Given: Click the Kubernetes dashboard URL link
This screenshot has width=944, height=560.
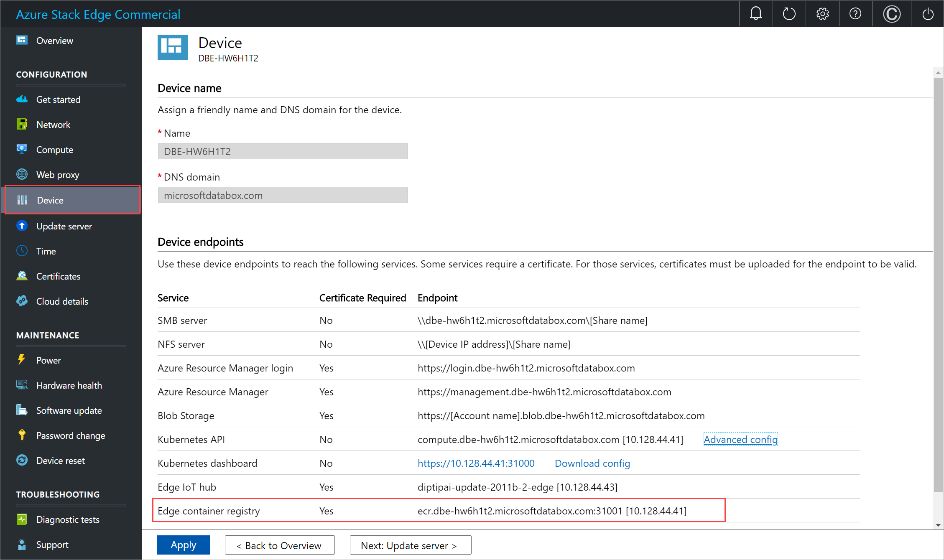Looking at the screenshot, I should pyautogui.click(x=474, y=463).
